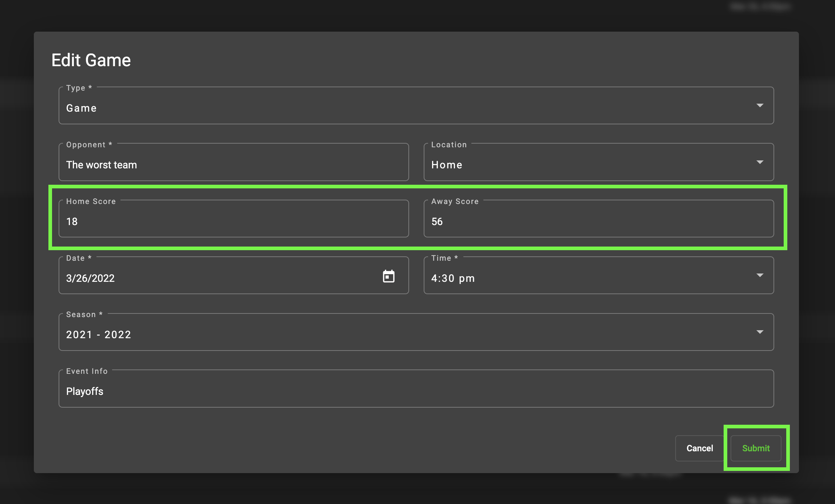Open Location select showing Home
The height and width of the screenshot is (504, 835).
point(582,165)
